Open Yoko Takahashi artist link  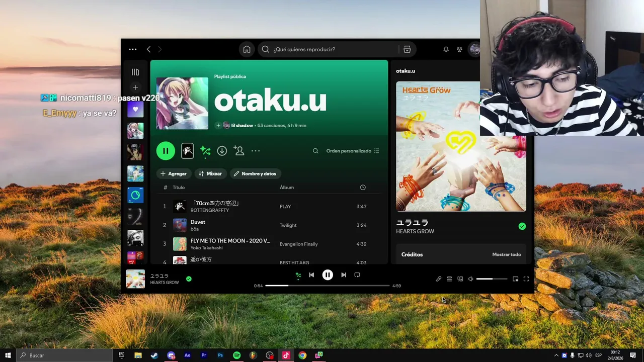pyautogui.click(x=206, y=248)
